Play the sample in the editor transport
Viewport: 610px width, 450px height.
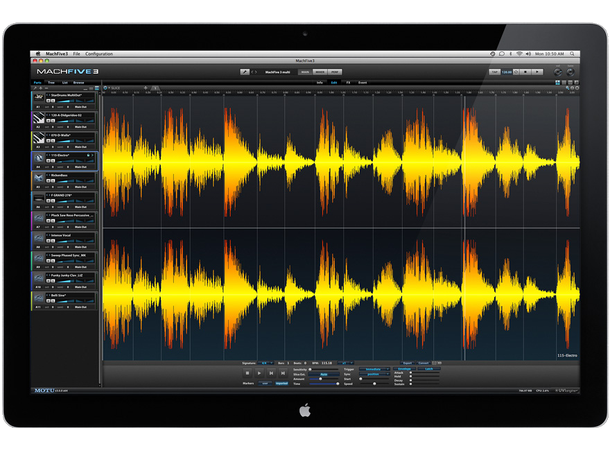pos(259,373)
